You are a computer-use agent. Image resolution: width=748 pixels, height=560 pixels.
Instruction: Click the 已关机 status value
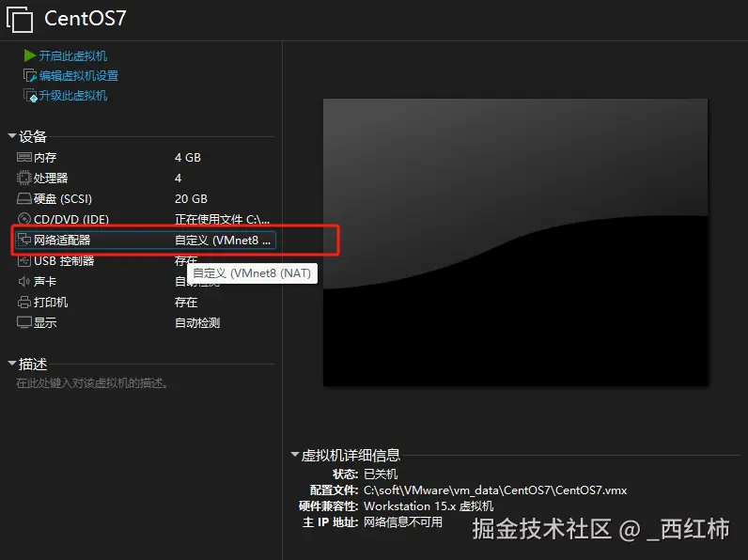click(381, 474)
